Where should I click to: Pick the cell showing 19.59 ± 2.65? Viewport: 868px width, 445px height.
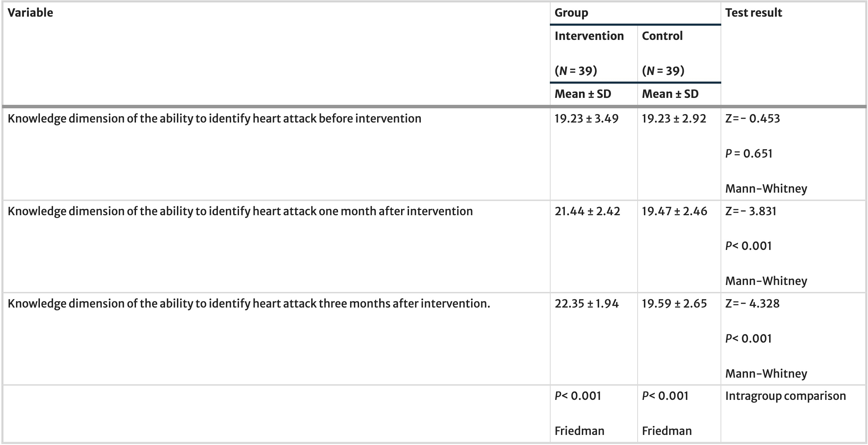click(674, 304)
